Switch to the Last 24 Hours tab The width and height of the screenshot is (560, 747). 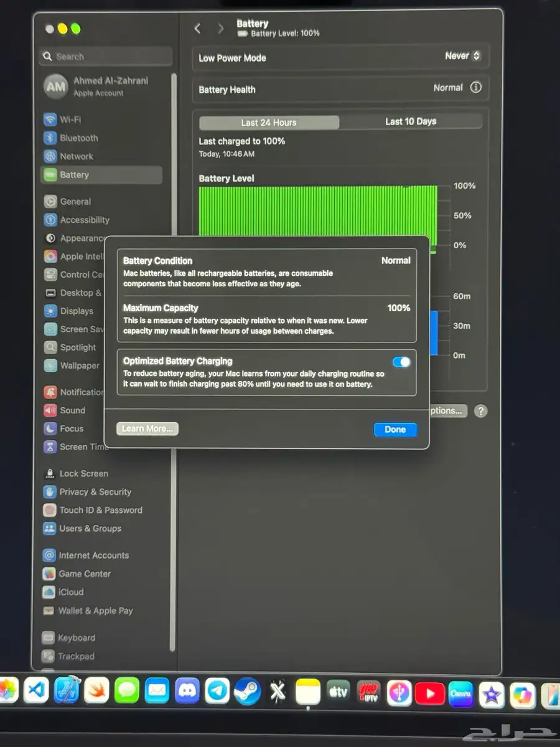pyautogui.click(x=269, y=122)
